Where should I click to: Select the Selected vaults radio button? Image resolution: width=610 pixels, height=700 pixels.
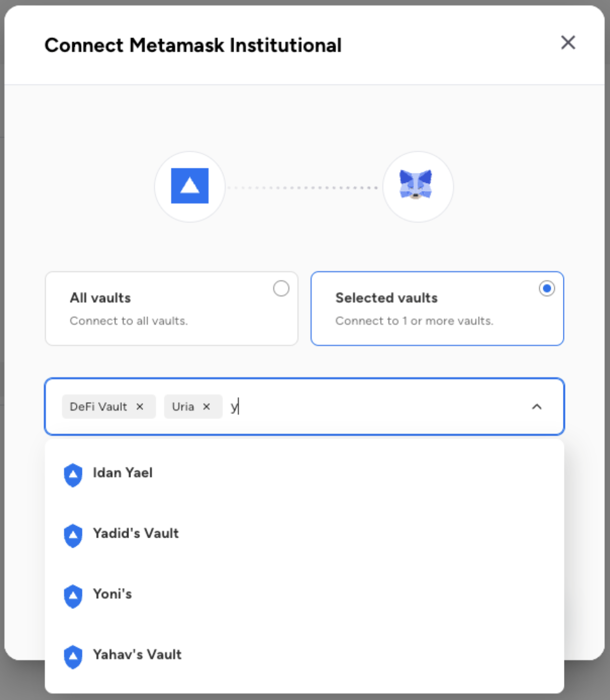pyautogui.click(x=547, y=288)
